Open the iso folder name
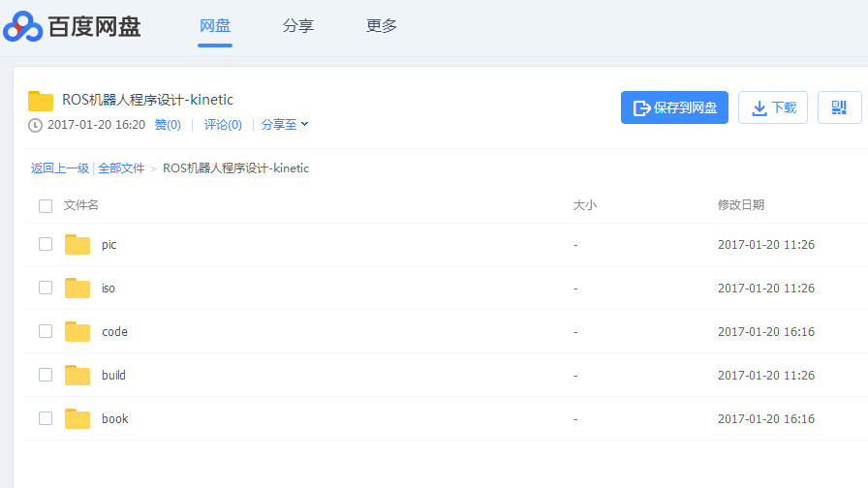Screen dimensions: 868x488 click(x=108, y=289)
